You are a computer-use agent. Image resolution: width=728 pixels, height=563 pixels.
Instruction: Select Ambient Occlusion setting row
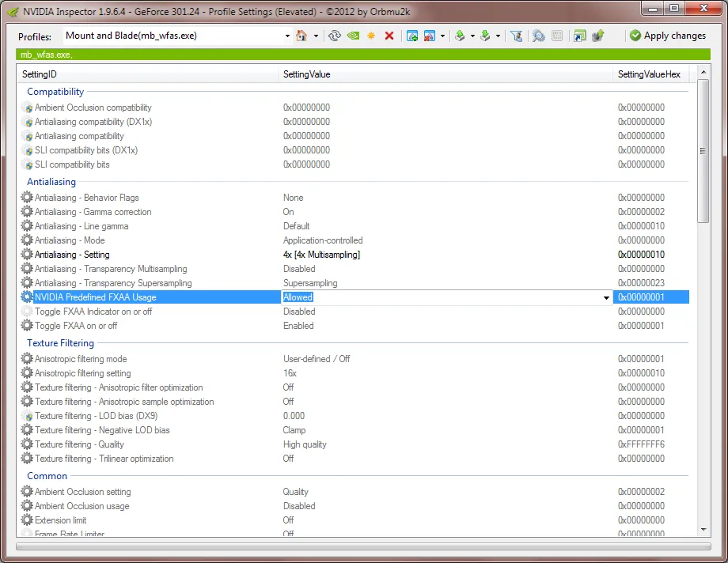[355, 492]
